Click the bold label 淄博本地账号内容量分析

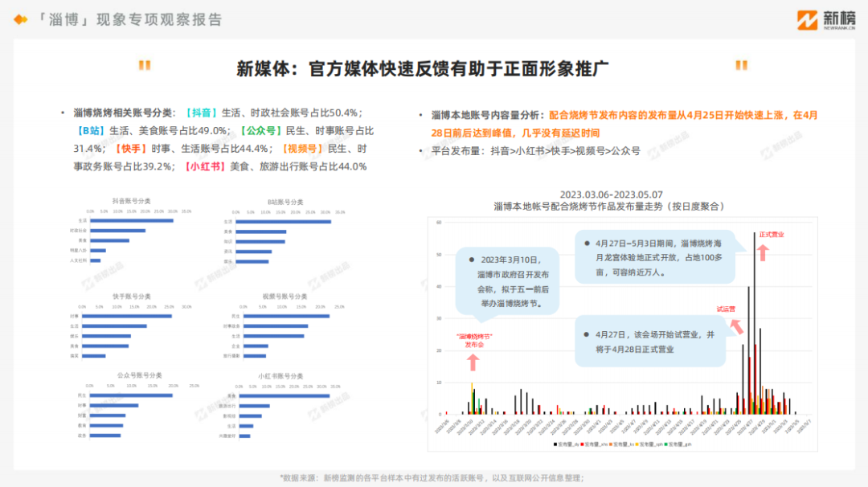[485, 115]
